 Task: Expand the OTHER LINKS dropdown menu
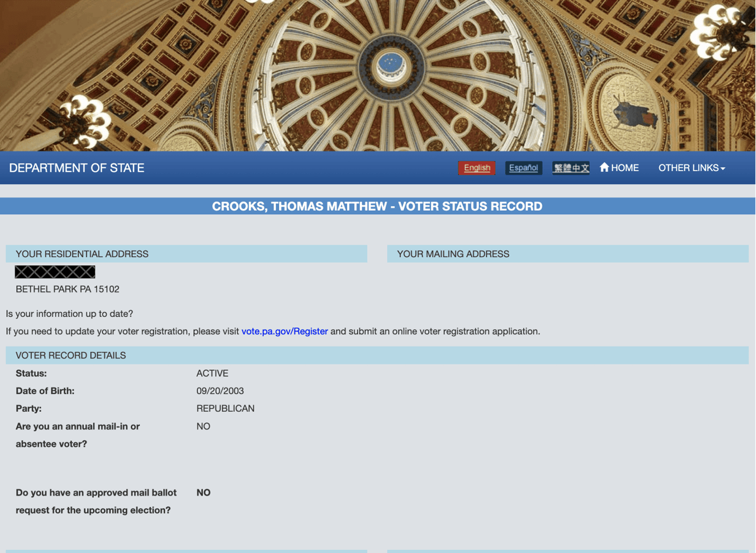688,168
